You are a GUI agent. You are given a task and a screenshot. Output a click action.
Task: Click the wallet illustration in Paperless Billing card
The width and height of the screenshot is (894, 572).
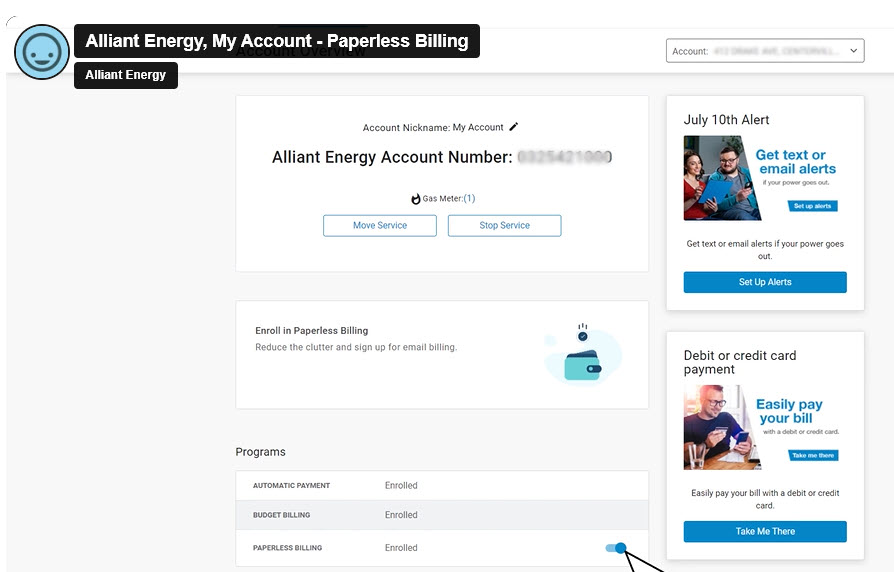pyautogui.click(x=582, y=366)
